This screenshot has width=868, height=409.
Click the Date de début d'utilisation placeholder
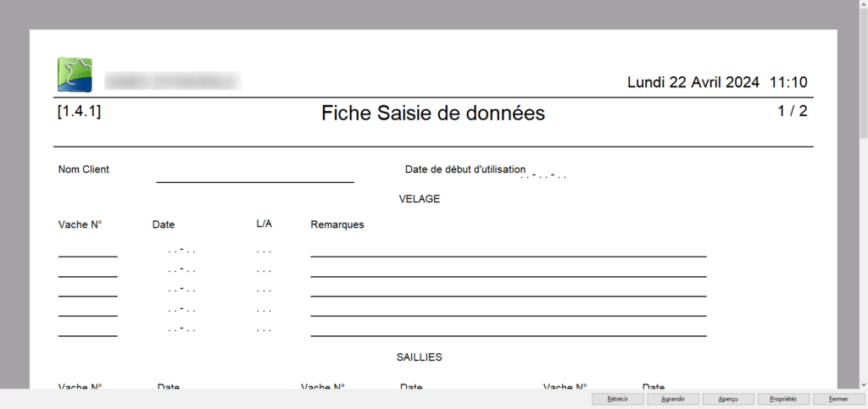[542, 175]
